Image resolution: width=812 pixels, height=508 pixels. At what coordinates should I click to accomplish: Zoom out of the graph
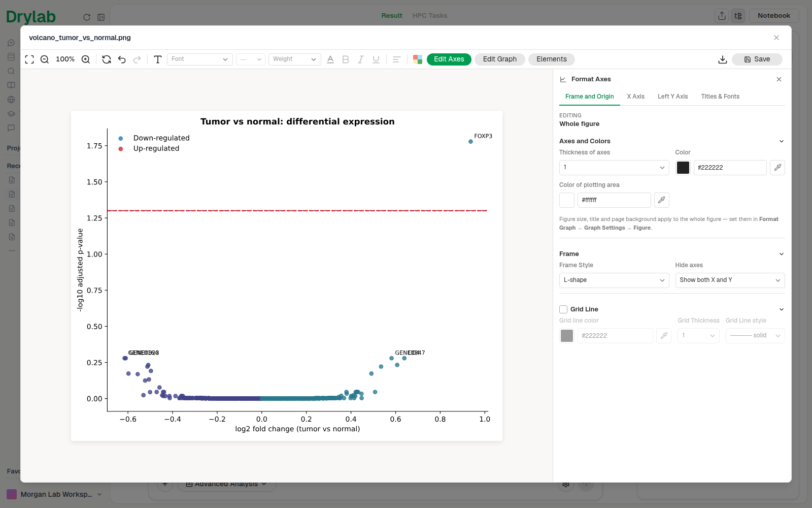coord(45,59)
